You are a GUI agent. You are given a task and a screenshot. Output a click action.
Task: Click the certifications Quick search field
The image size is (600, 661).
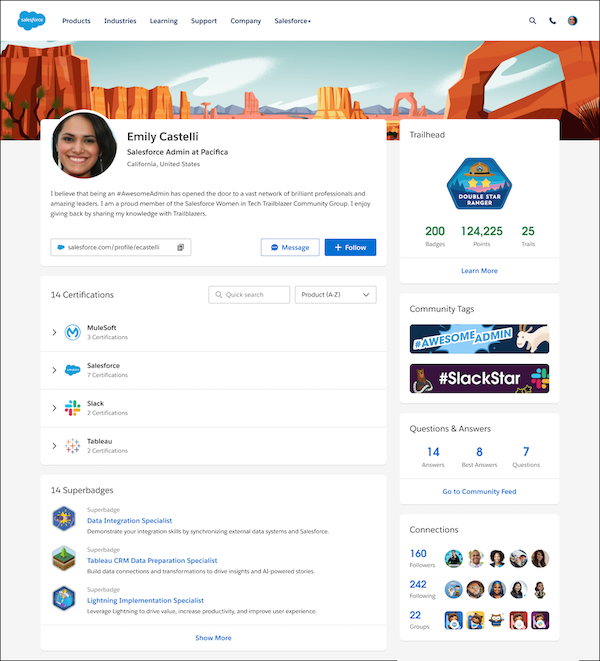(249, 295)
